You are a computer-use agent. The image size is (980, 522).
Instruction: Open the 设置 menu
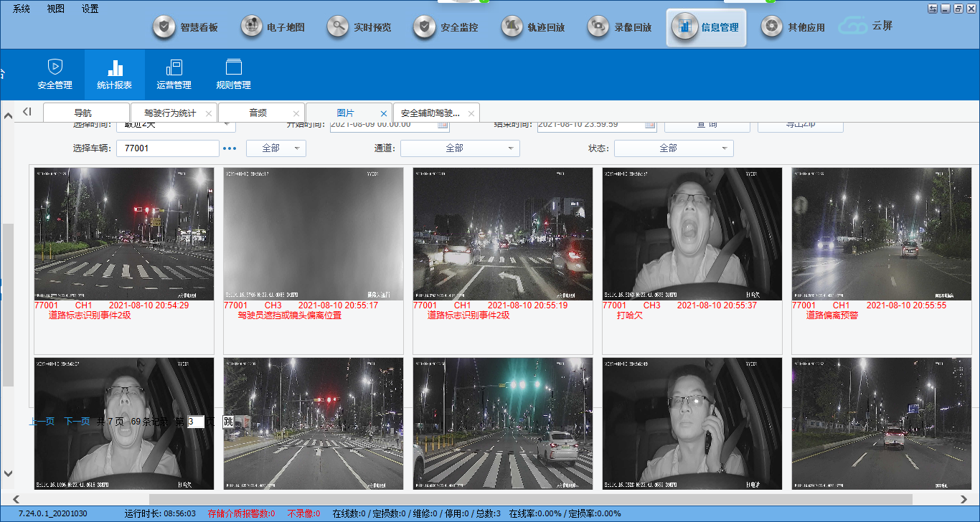point(90,9)
